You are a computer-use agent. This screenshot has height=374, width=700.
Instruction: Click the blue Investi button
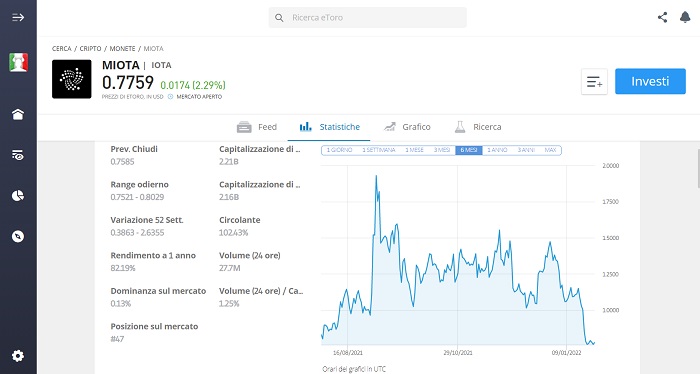click(x=650, y=81)
